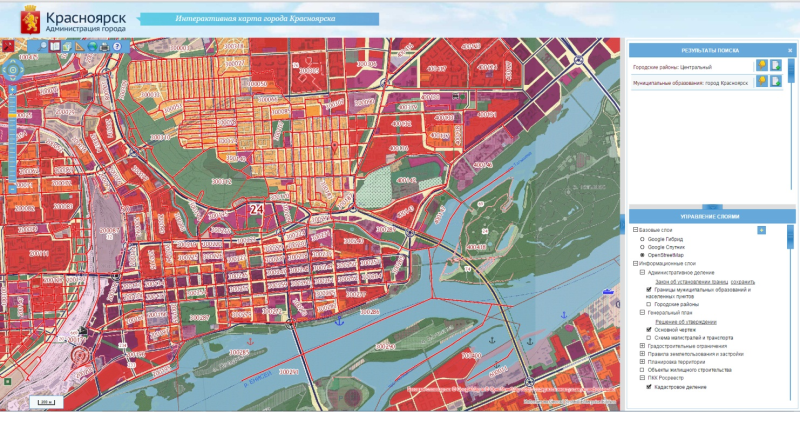Viewport: 800px width, 426px height.
Task: Click the globe icon in map toolbar
Action: (92, 46)
